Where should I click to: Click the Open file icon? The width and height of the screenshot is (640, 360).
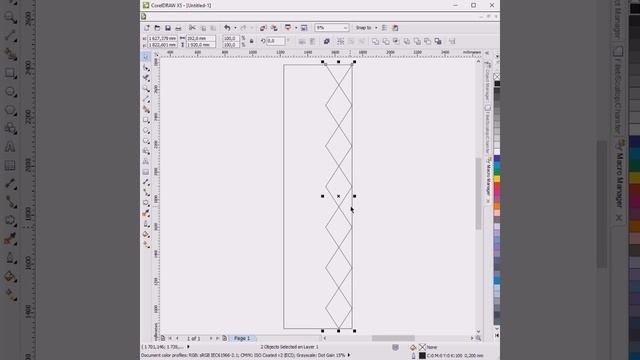tap(157, 28)
